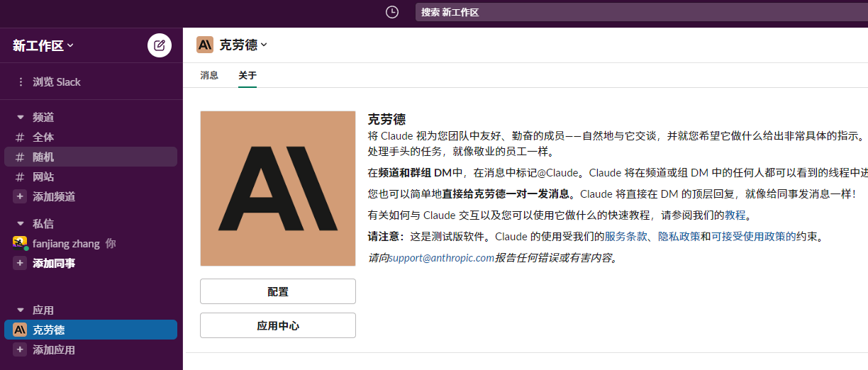
Task: Click the 搜索 新工作区 search field
Action: (x=642, y=12)
